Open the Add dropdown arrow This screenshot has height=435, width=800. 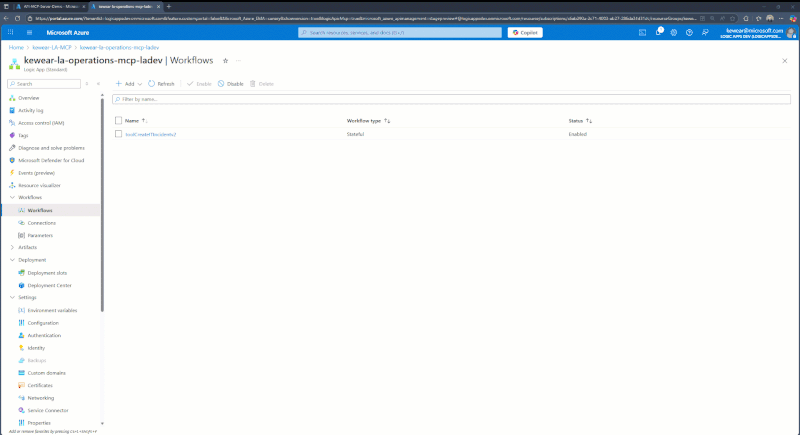click(x=140, y=84)
